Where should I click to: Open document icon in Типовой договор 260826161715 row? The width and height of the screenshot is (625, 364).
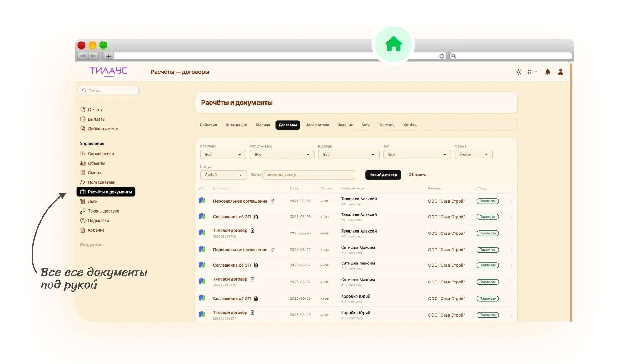tap(252, 230)
